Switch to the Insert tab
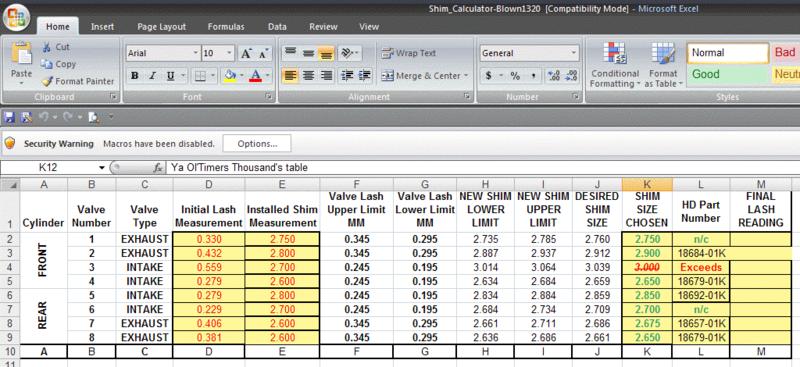 tap(103, 27)
